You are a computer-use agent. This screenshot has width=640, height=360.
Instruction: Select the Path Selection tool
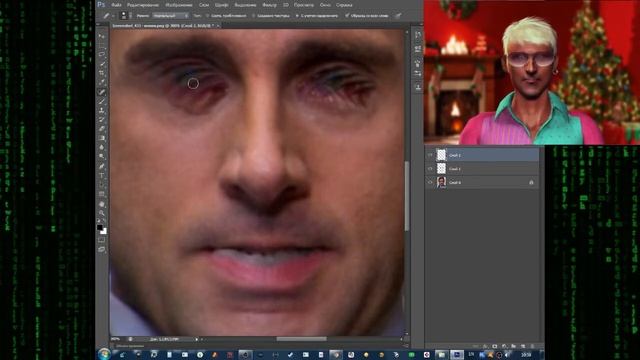[102, 185]
